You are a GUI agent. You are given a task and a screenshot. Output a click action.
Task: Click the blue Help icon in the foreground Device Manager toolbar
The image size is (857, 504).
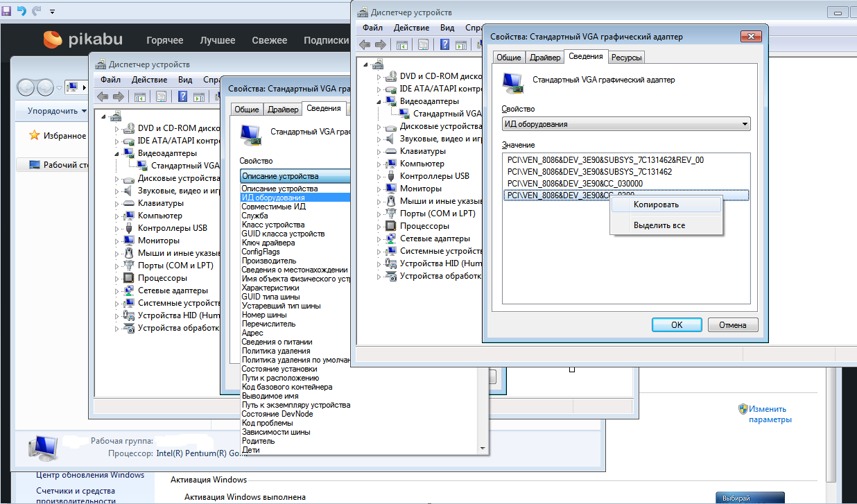pyautogui.click(x=444, y=45)
